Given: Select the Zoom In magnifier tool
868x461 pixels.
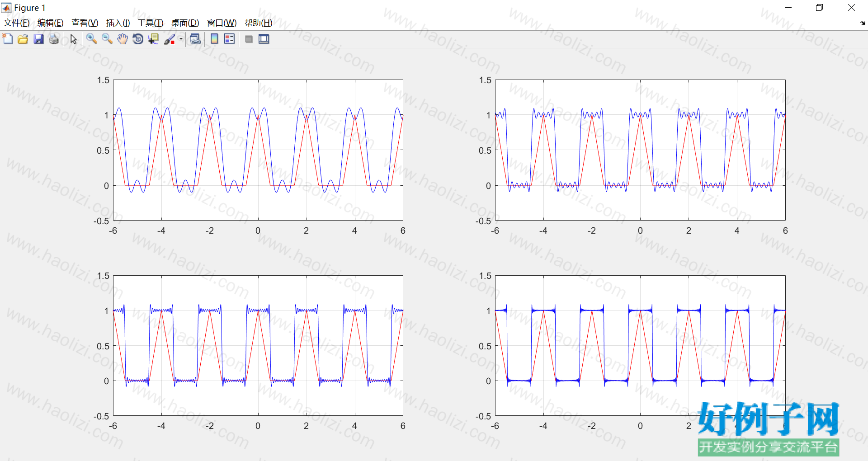Looking at the screenshot, I should point(92,39).
